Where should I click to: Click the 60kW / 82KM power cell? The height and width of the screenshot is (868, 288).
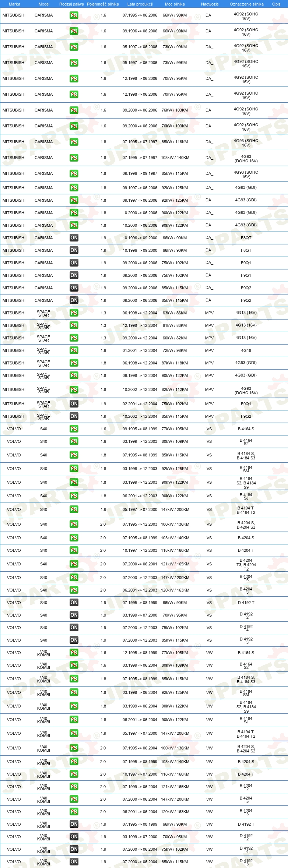click(x=175, y=338)
